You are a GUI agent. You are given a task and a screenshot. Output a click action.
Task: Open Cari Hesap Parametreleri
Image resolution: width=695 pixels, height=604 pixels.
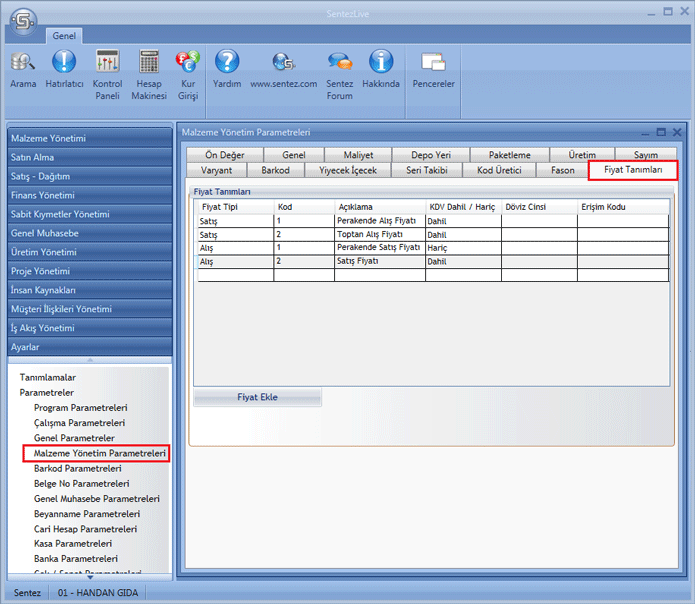85,529
